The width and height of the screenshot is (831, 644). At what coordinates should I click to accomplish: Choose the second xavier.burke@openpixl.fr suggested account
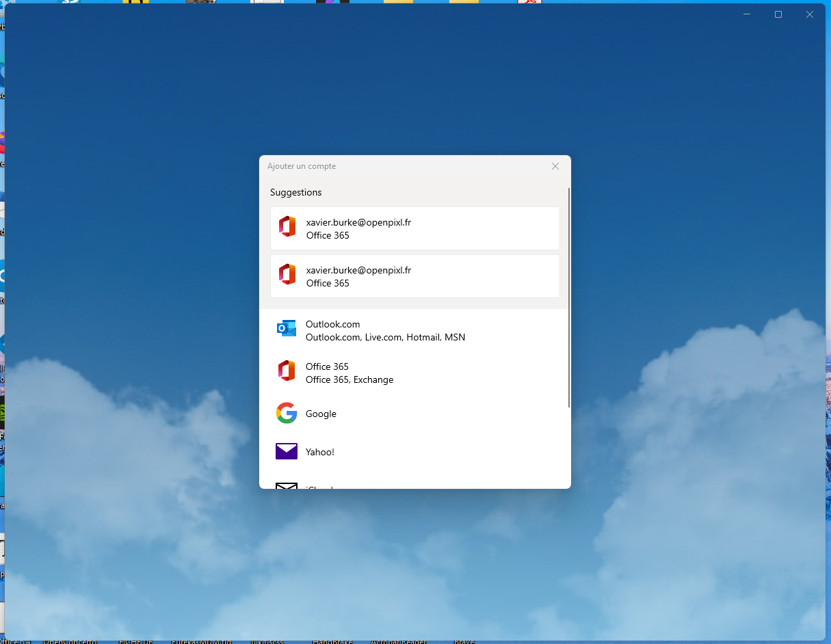coord(415,276)
